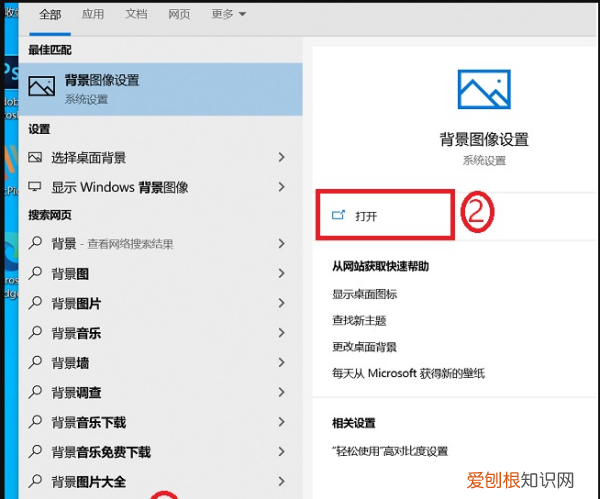
Task: Click the magnifier icon beside 背景音乐免费下载
Action: coord(35,452)
